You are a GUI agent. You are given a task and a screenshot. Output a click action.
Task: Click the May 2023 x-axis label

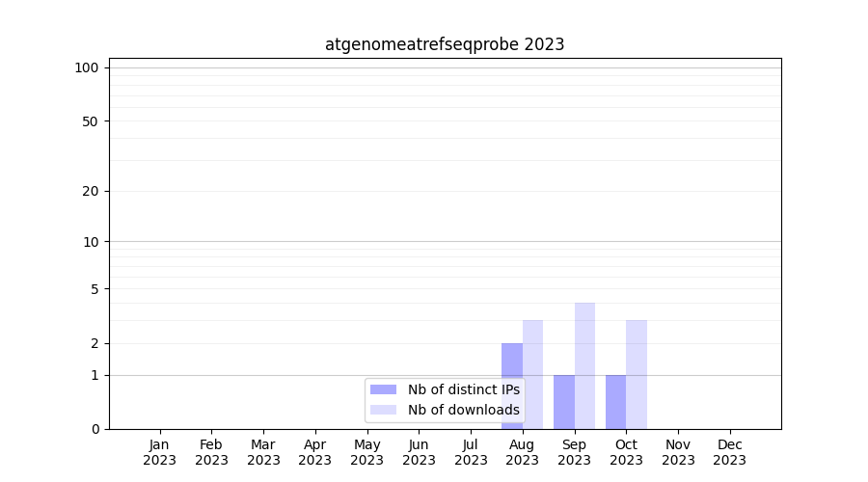pos(366,452)
